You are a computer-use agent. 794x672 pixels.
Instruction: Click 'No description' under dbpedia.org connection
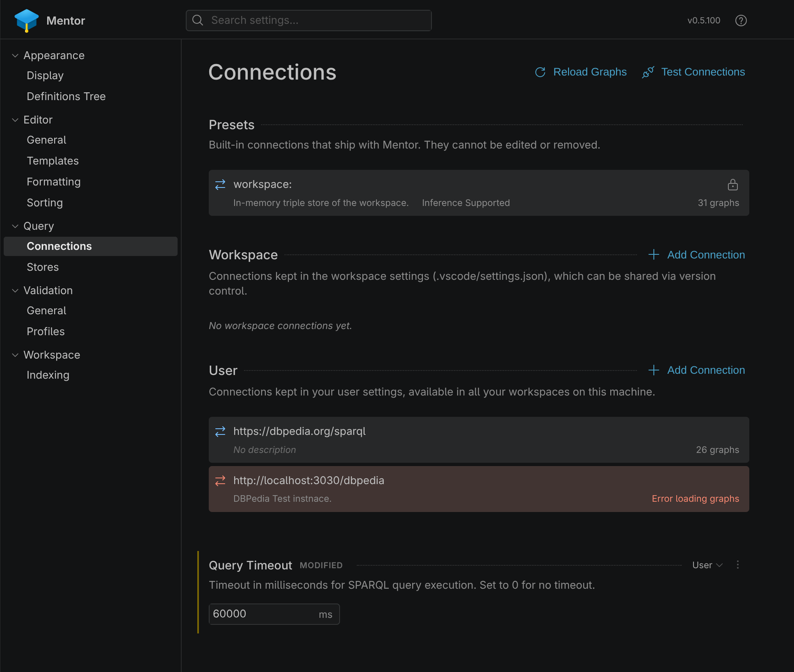tap(265, 450)
